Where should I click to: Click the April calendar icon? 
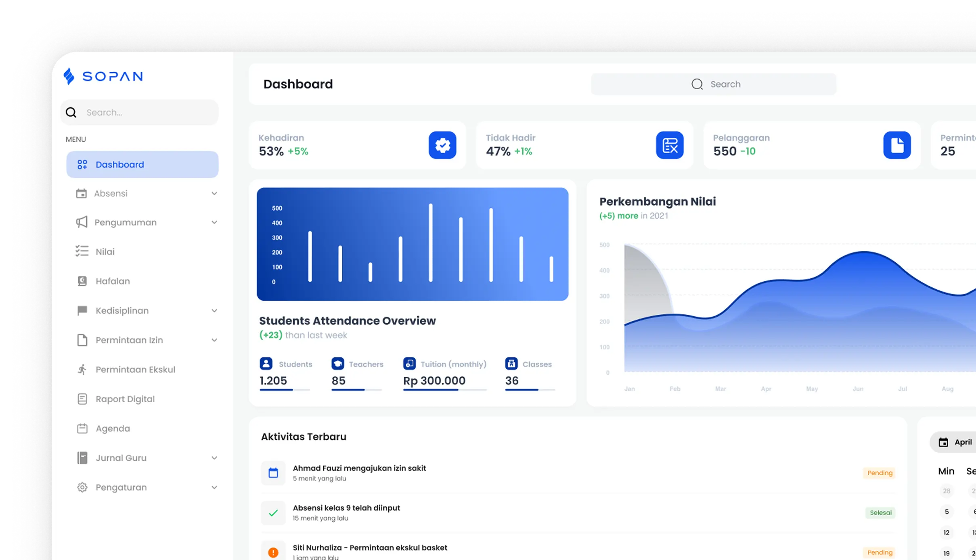click(943, 442)
